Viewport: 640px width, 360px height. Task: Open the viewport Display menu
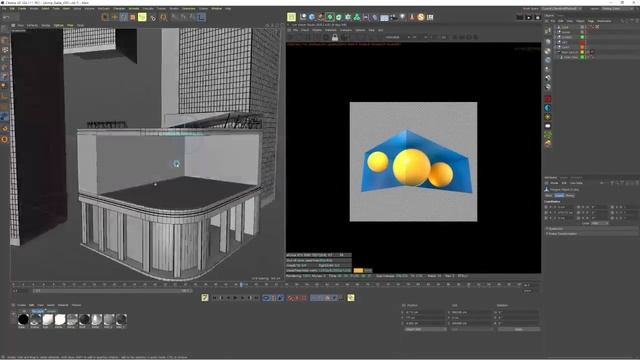click(x=46, y=25)
